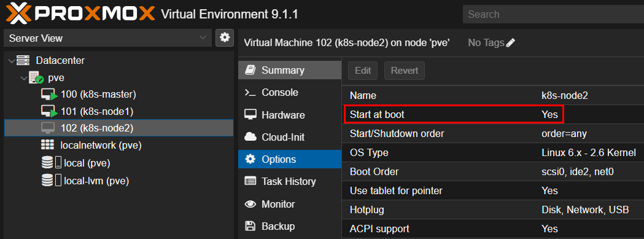Collapse the Datacenter tree node
This screenshot has width=644, height=239.
[11, 61]
